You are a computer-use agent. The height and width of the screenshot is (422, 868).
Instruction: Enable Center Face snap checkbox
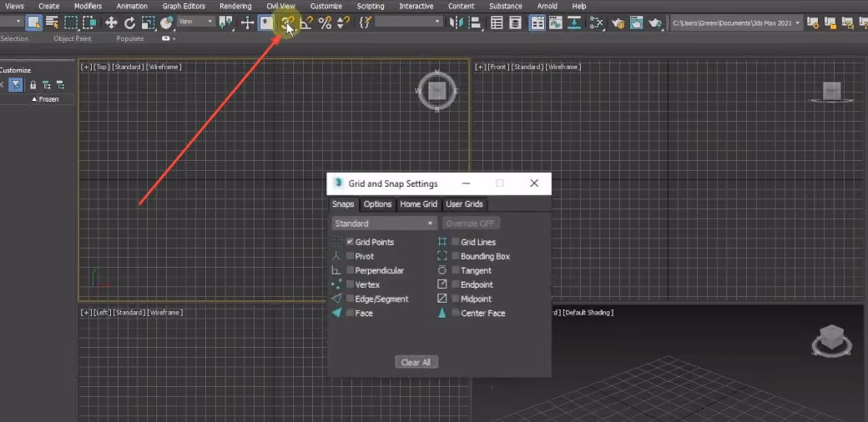[x=456, y=313]
